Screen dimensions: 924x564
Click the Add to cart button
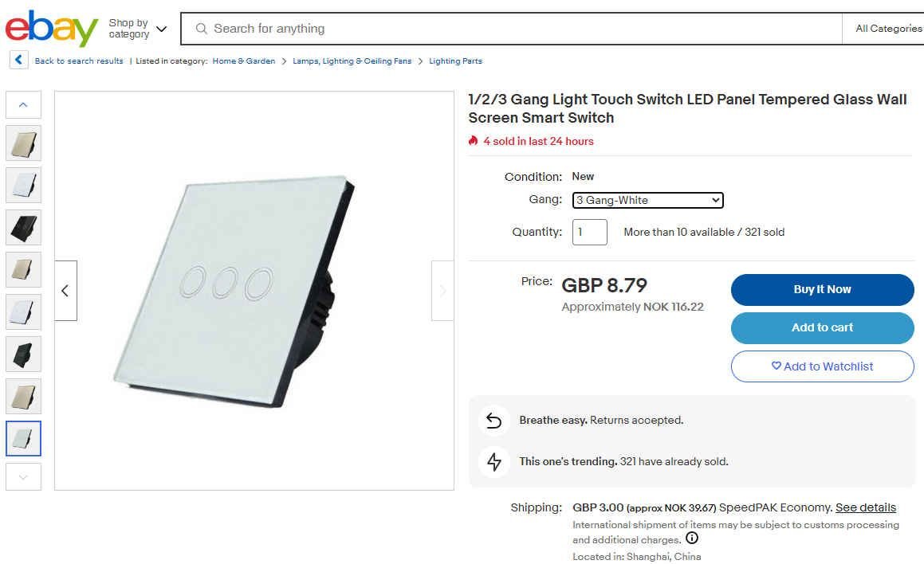click(822, 327)
